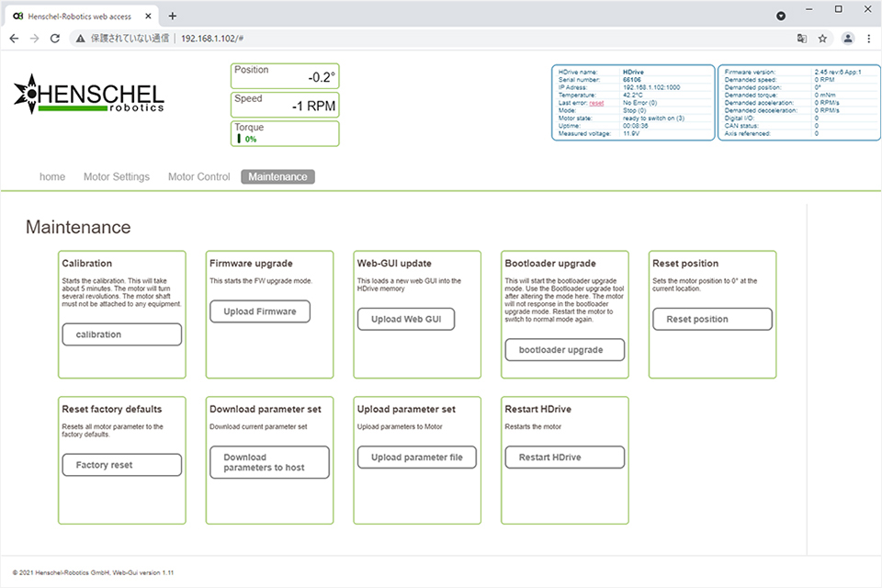Viewport: 882px width, 588px height.
Task: Click the address bar URL 192.168.1.102
Action: pos(212,39)
